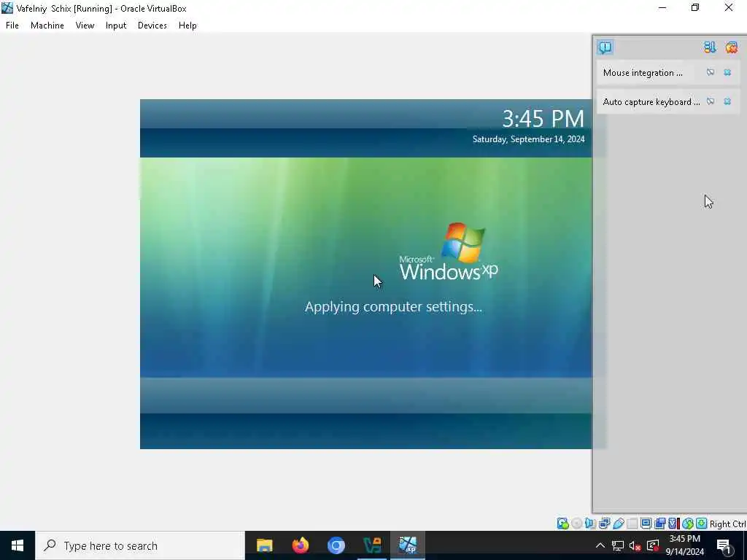Click the display status icon in VM status bar

pos(646,524)
